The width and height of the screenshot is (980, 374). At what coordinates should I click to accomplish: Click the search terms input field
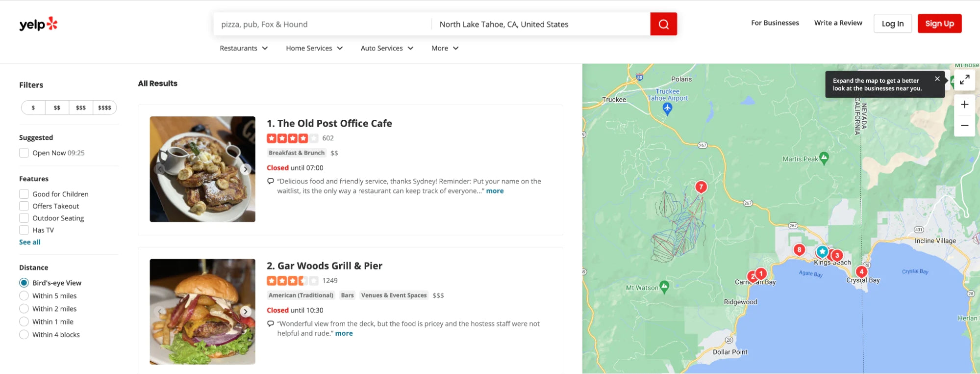coord(323,24)
